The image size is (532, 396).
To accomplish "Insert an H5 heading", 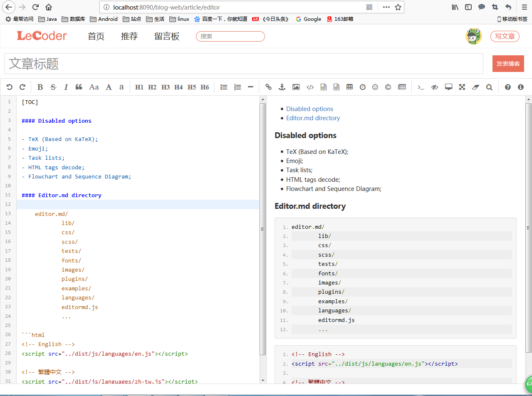I will pyautogui.click(x=192, y=87).
